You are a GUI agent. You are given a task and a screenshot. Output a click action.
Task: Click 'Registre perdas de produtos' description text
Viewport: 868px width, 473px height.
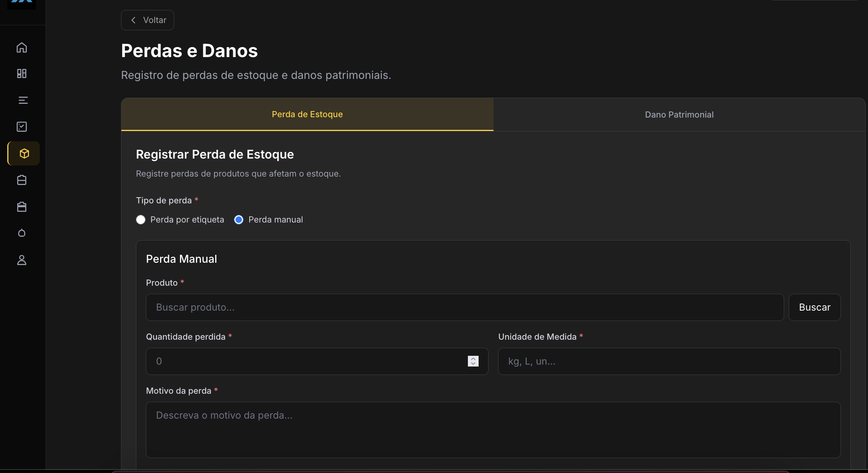pos(238,174)
